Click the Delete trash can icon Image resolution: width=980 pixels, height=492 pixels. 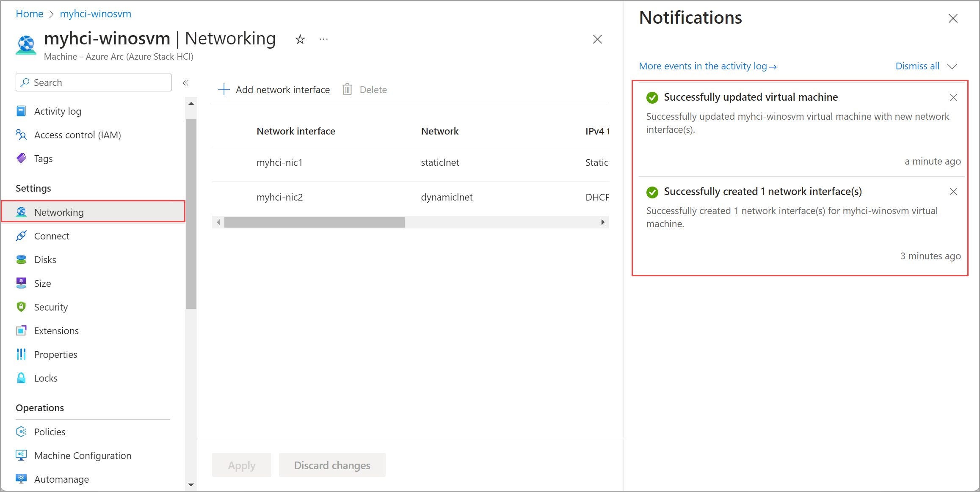click(347, 89)
